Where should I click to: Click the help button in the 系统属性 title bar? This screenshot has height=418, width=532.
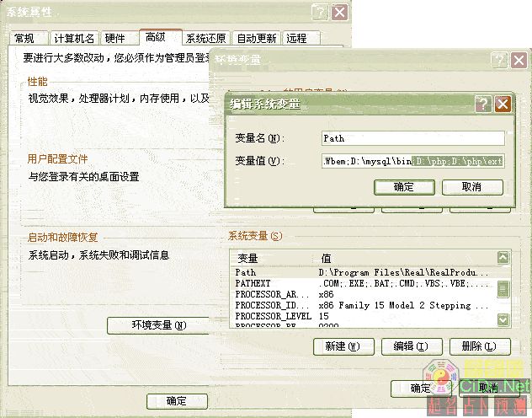(x=319, y=12)
